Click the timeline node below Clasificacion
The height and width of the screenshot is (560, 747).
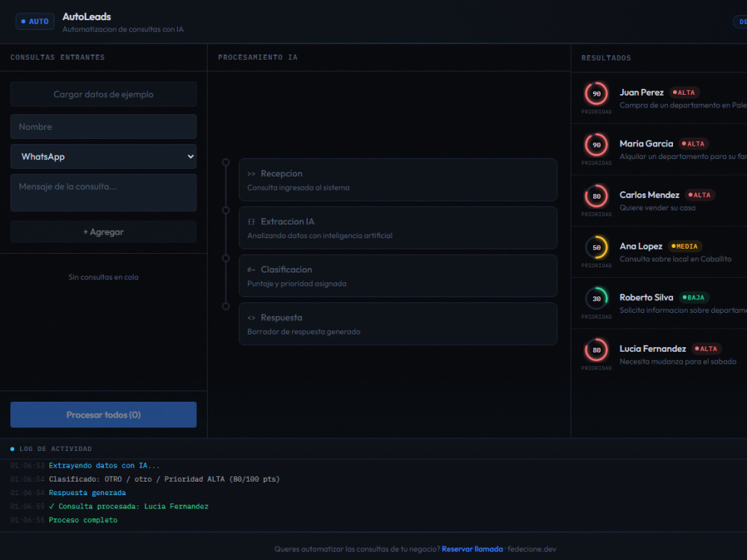tap(226, 307)
